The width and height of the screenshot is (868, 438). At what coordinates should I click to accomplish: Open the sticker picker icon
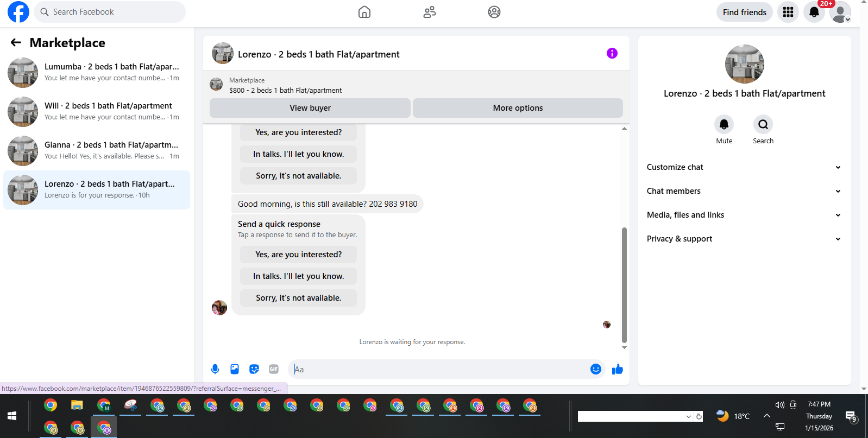tap(254, 369)
